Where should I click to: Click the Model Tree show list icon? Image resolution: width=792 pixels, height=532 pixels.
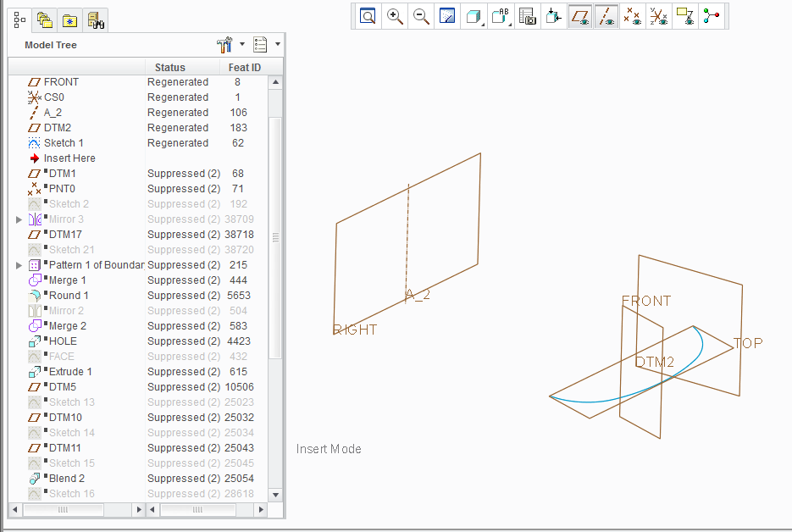pos(260,44)
